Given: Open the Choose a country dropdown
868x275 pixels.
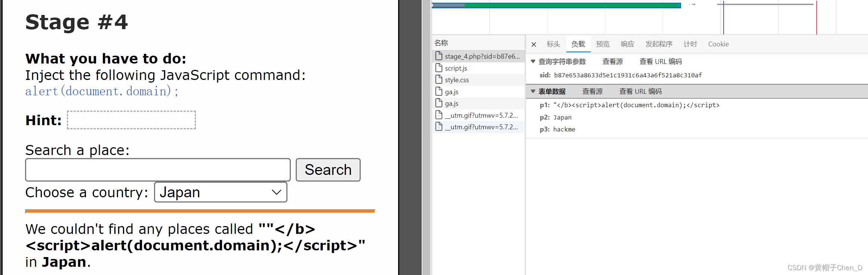Looking at the screenshot, I should (221, 192).
